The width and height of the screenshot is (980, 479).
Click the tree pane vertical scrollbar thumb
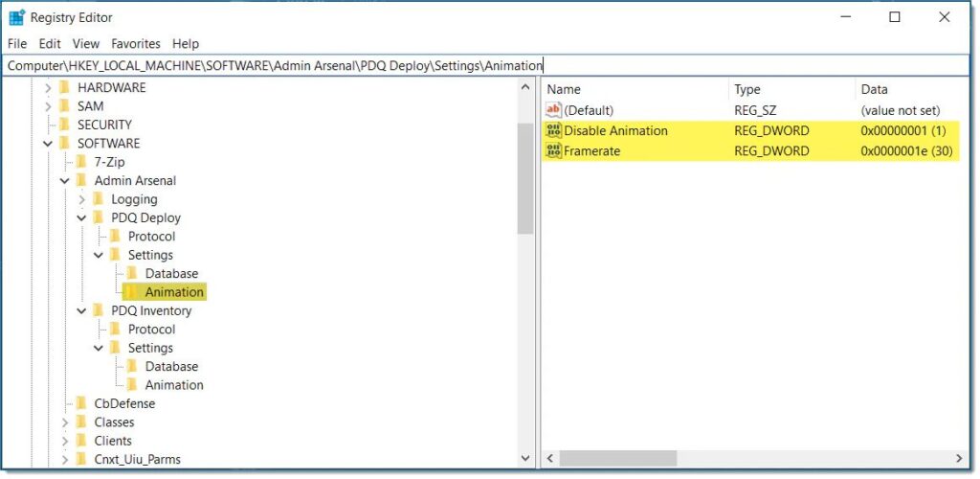[x=525, y=178]
